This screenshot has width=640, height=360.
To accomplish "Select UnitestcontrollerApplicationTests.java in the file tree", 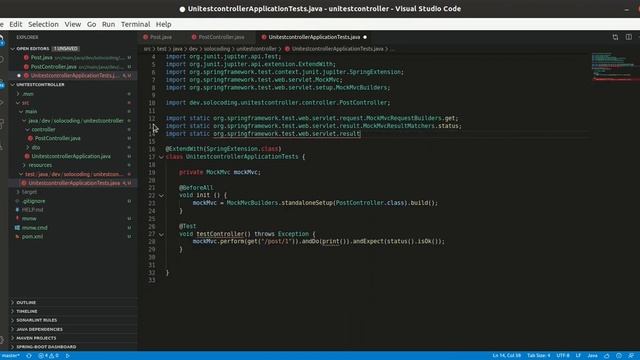I will click(74, 183).
